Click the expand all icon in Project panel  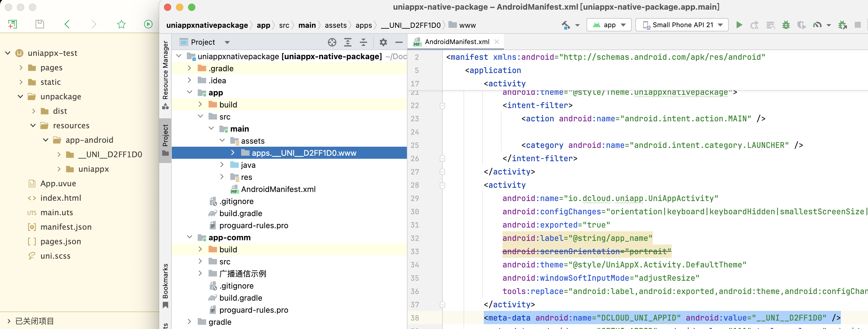[348, 42]
